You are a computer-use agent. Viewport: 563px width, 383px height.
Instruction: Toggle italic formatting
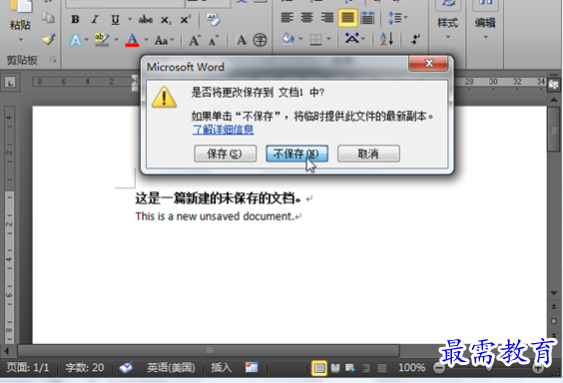[x=95, y=19]
